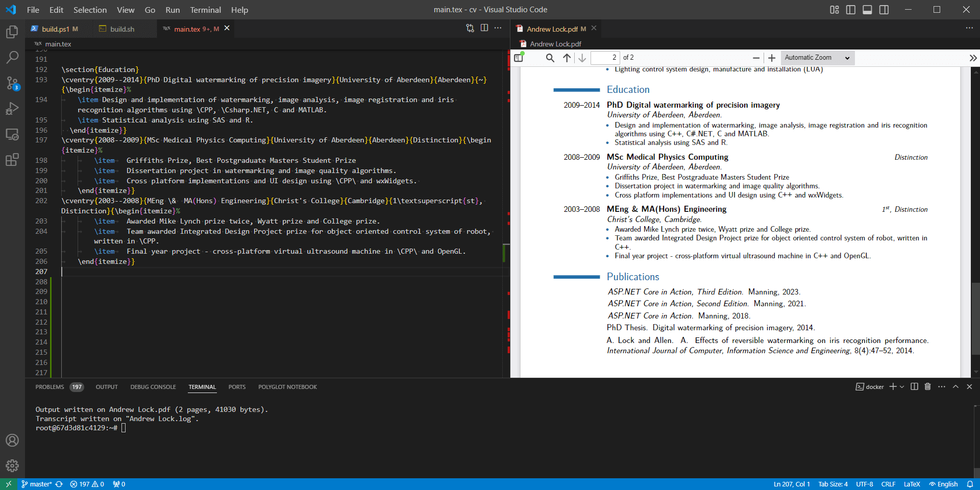Viewport: 980px width, 490px height.
Task: Open the Help menu
Action: (x=239, y=10)
